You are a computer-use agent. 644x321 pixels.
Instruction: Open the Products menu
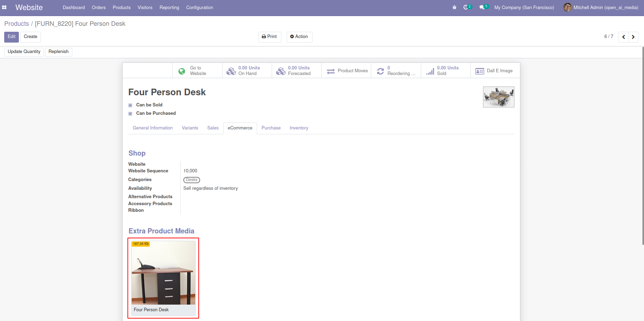[x=122, y=7]
